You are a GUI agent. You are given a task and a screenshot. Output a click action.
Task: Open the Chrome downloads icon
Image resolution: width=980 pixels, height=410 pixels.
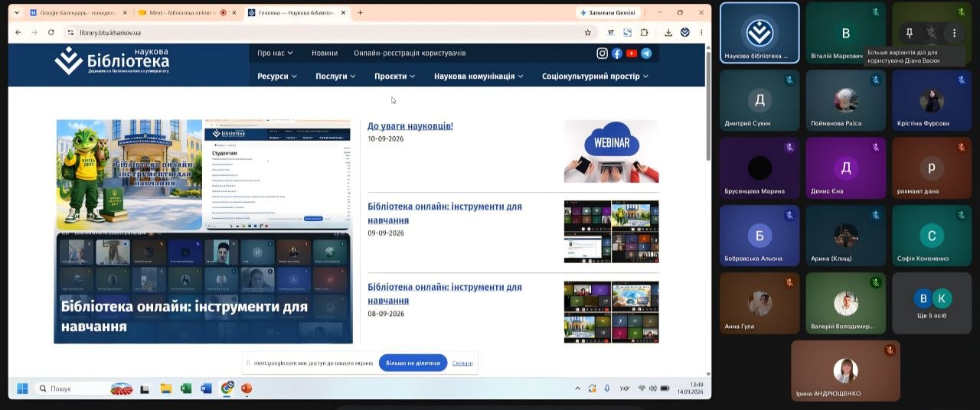[x=668, y=32]
